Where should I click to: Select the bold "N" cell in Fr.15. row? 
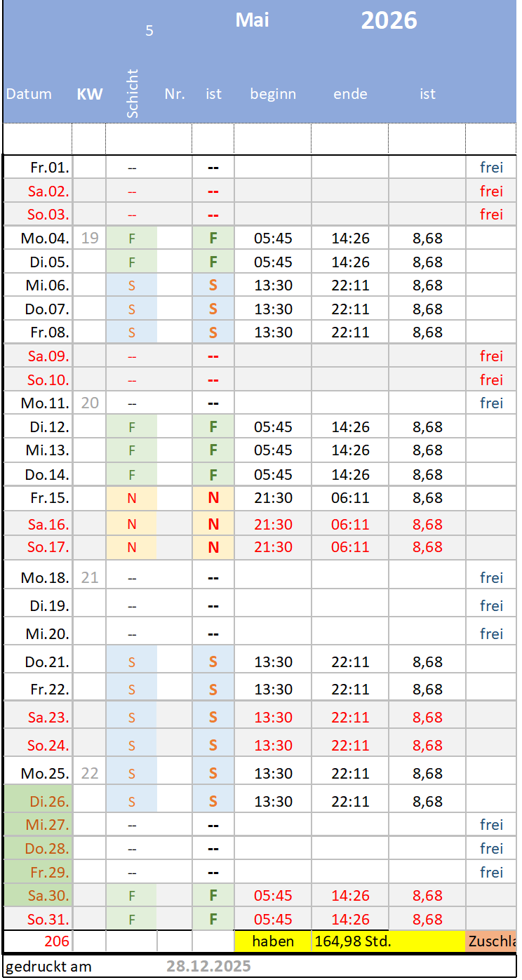213,498
